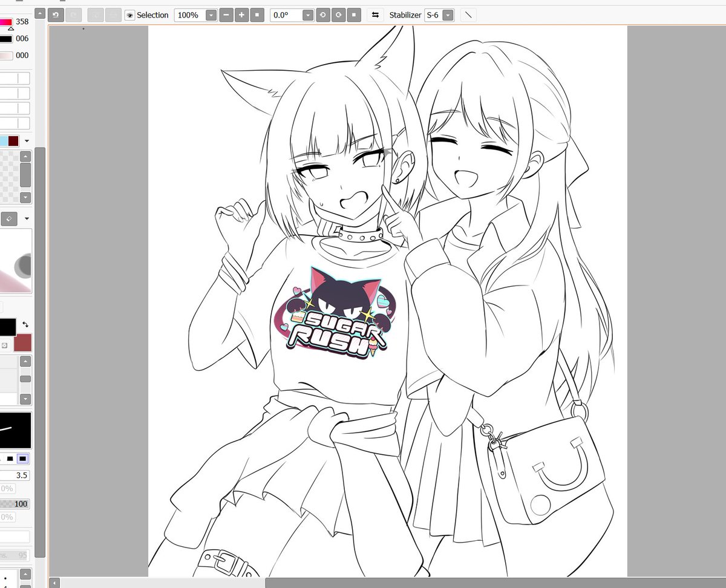Image resolution: width=726 pixels, height=588 pixels.
Task: Swap foreground and background colors
Action: click(25, 324)
